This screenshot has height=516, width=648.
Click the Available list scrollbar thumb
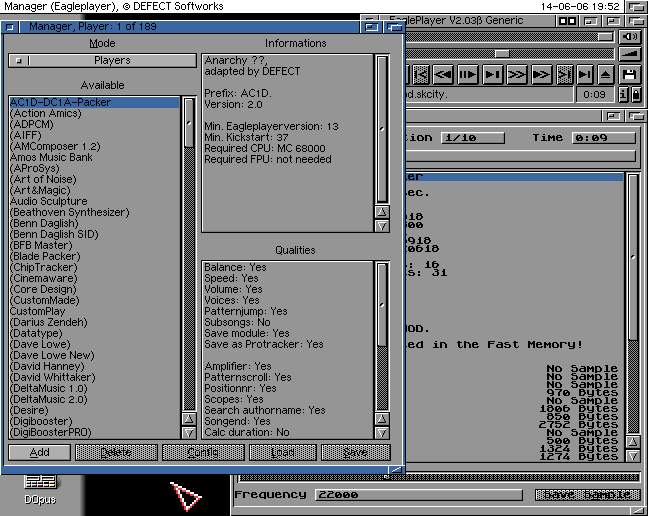(x=189, y=123)
